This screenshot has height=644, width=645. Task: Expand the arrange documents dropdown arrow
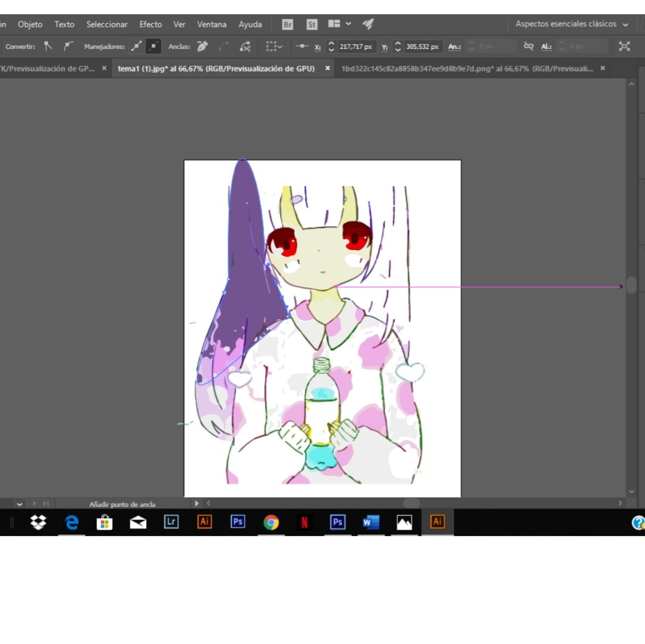coord(348,24)
